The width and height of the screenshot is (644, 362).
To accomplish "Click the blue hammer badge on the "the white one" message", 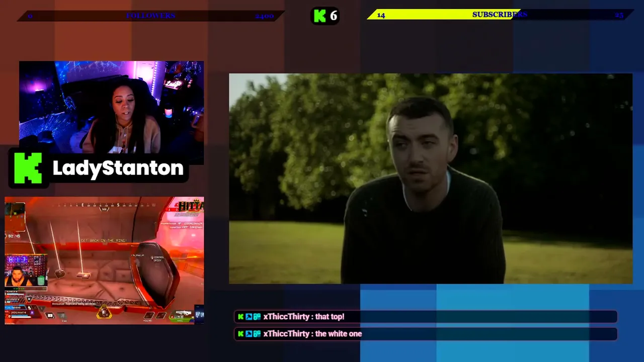I will pos(249,334).
